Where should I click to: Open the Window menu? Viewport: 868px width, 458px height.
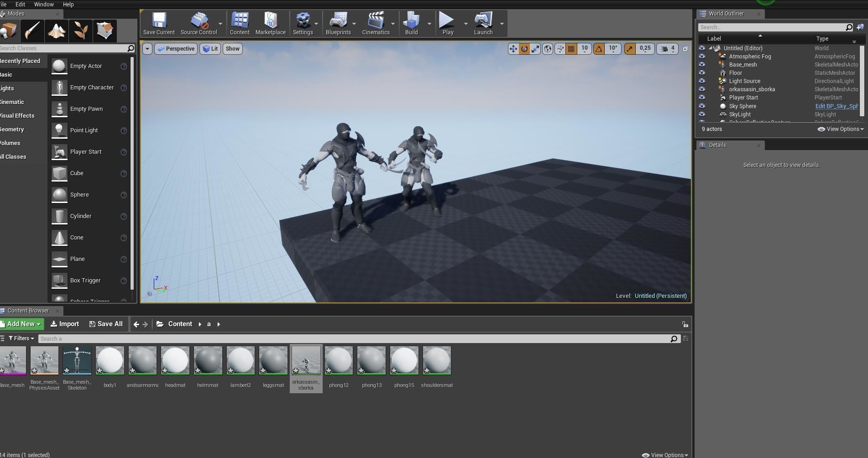point(44,4)
